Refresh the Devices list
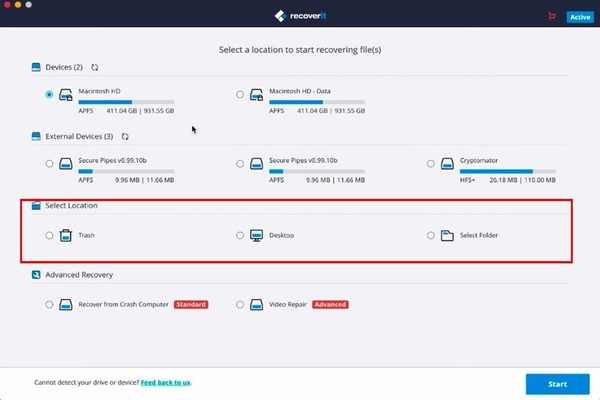Screen dimensions: 600x400 [95, 67]
